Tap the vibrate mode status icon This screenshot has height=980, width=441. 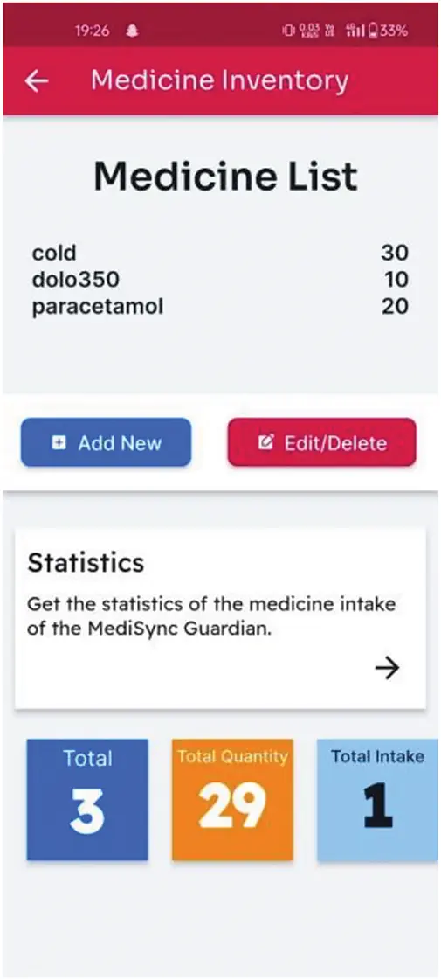(x=288, y=30)
